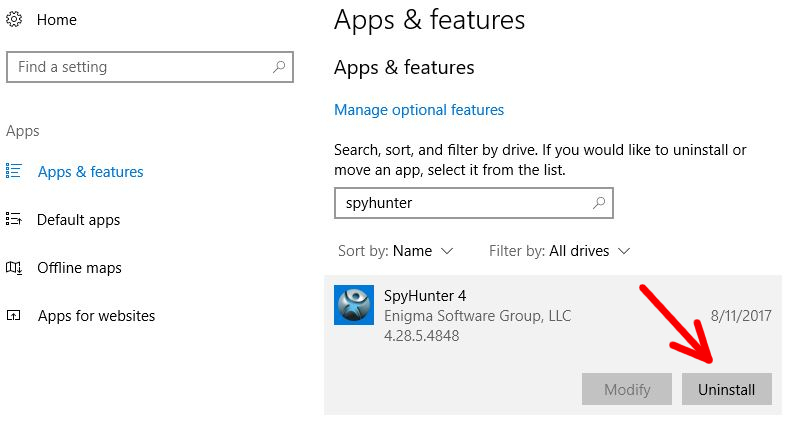Screen dimensions: 799x436
Task: Select the SpyHunter 4 list entry
Action: [x=553, y=345]
